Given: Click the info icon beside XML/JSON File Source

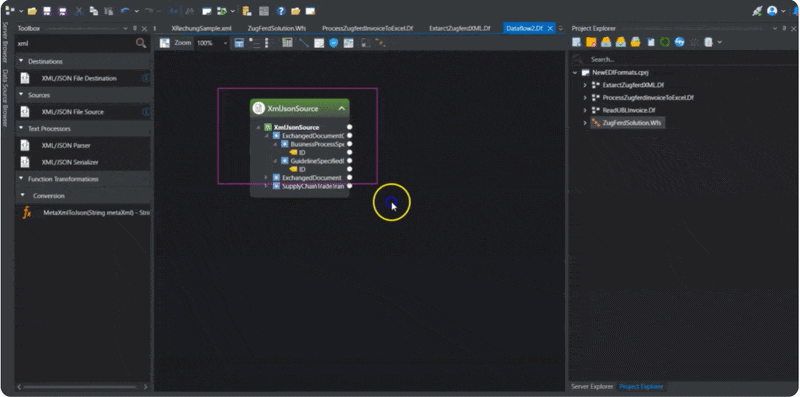Looking at the screenshot, I should click(x=145, y=112).
